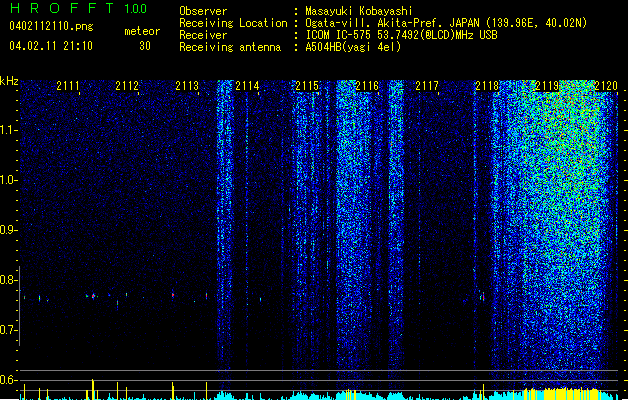This screenshot has height=400, width=629.
Task: Click the kHz axis unit label
Action: [9, 81]
